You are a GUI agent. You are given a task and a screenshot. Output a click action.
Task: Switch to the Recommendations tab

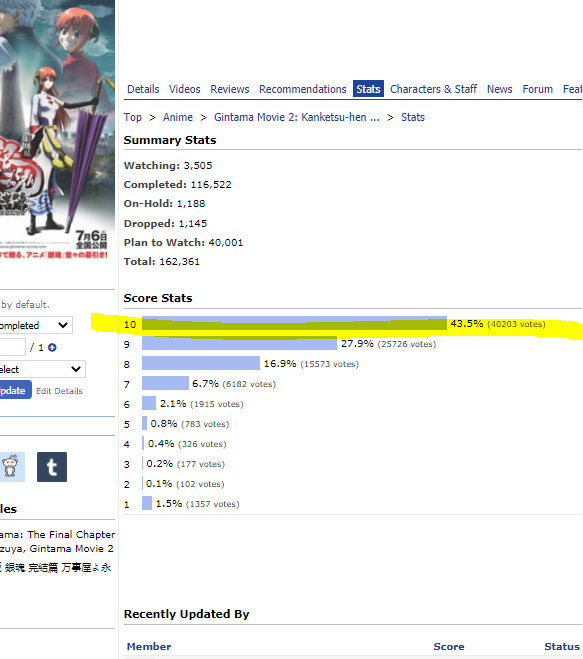point(303,89)
